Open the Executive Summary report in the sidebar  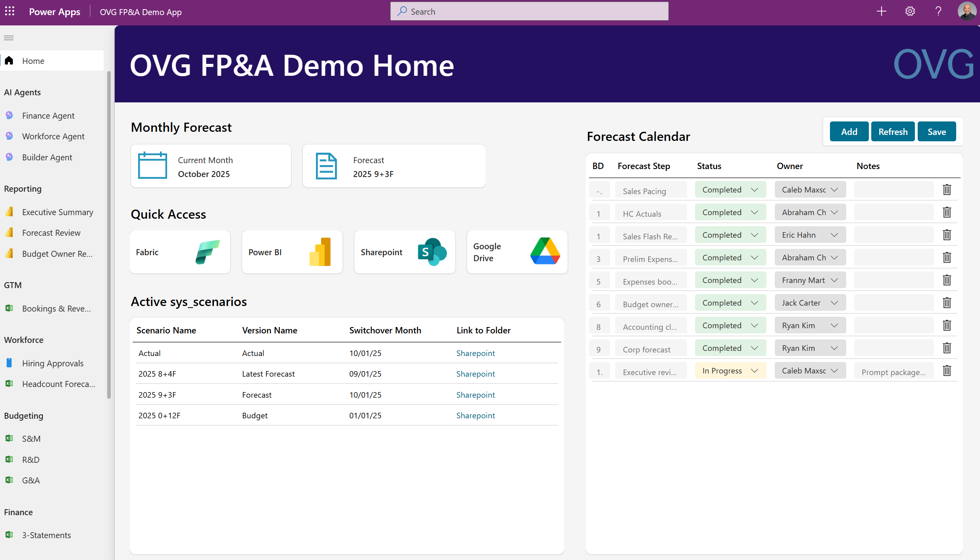(58, 212)
